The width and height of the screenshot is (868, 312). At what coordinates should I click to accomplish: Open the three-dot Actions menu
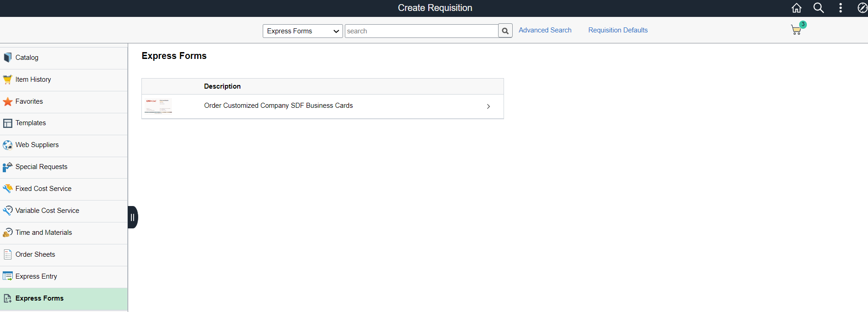(841, 8)
